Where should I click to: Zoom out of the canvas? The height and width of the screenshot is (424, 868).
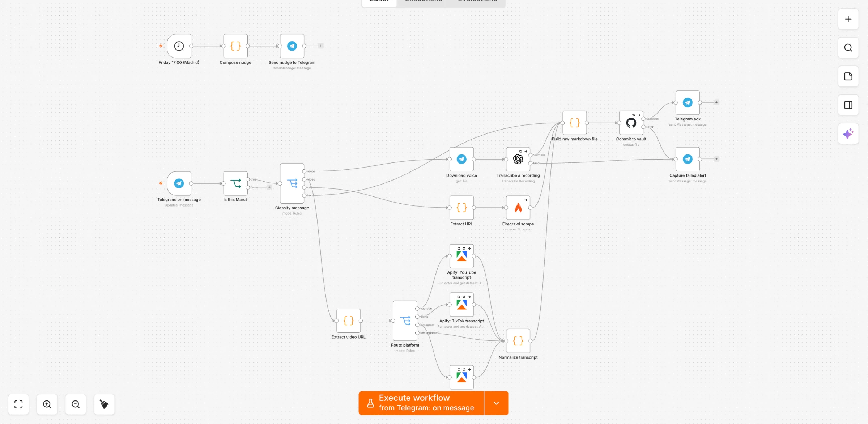pyautogui.click(x=76, y=404)
